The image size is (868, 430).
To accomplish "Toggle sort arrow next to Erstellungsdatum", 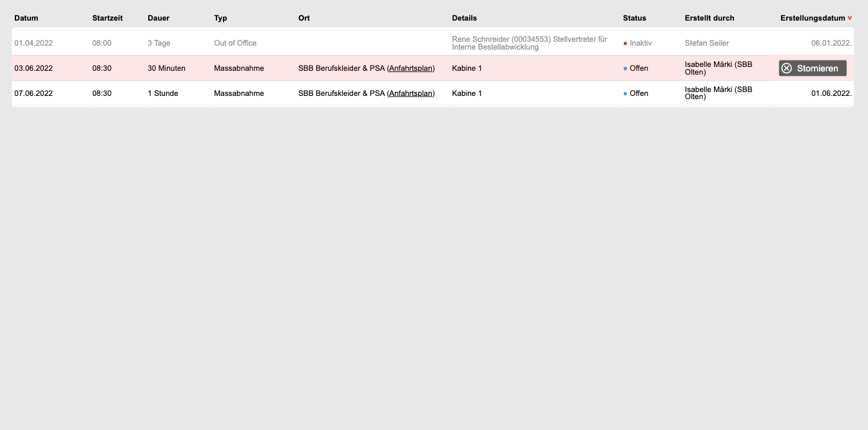I will [850, 18].
